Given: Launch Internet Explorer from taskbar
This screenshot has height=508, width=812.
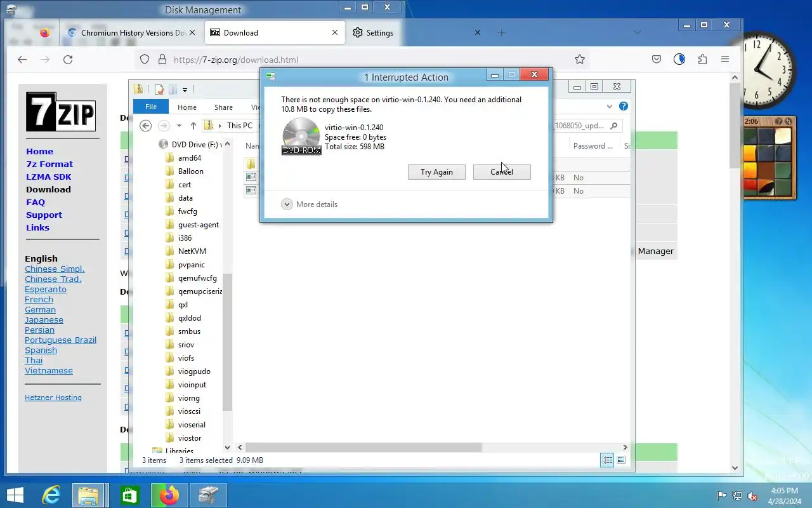Looking at the screenshot, I should click(51, 495).
